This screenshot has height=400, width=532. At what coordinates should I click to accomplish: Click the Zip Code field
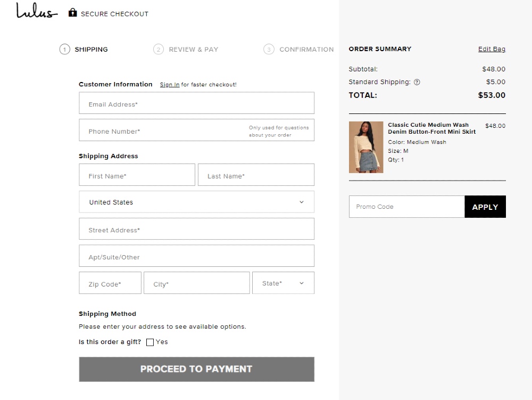click(x=110, y=283)
